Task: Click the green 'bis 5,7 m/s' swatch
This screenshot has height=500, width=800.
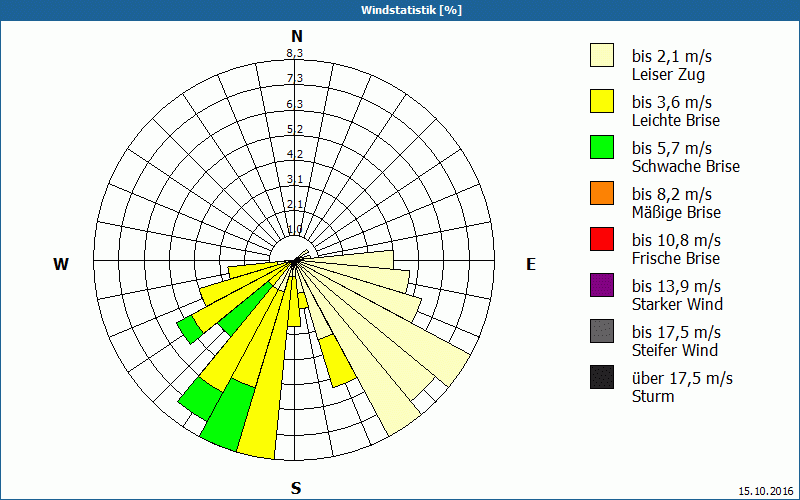Action: 602,147
